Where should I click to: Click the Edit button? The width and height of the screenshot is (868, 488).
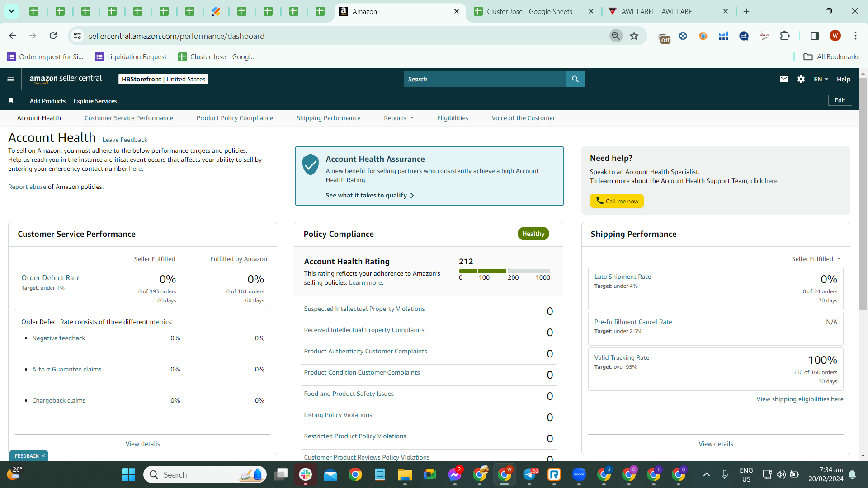pos(840,100)
